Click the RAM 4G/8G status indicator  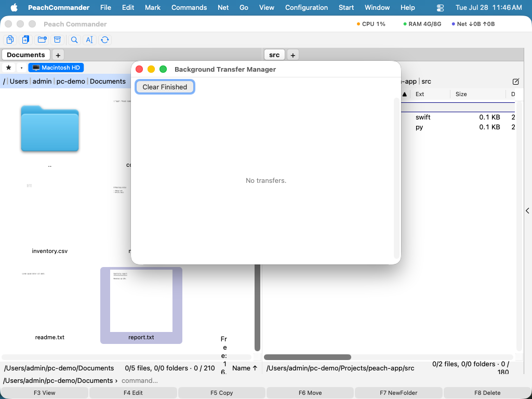click(422, 24)
